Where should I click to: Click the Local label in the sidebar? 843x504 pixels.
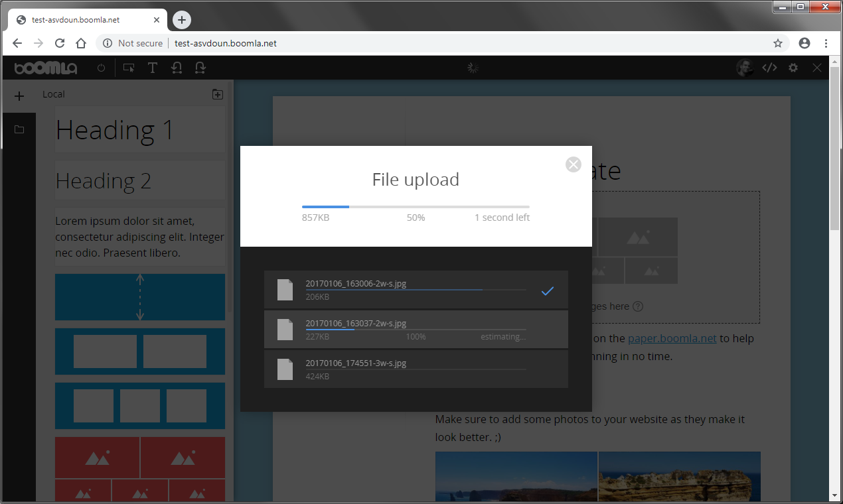pyautogui.click(x=54, y=94)
